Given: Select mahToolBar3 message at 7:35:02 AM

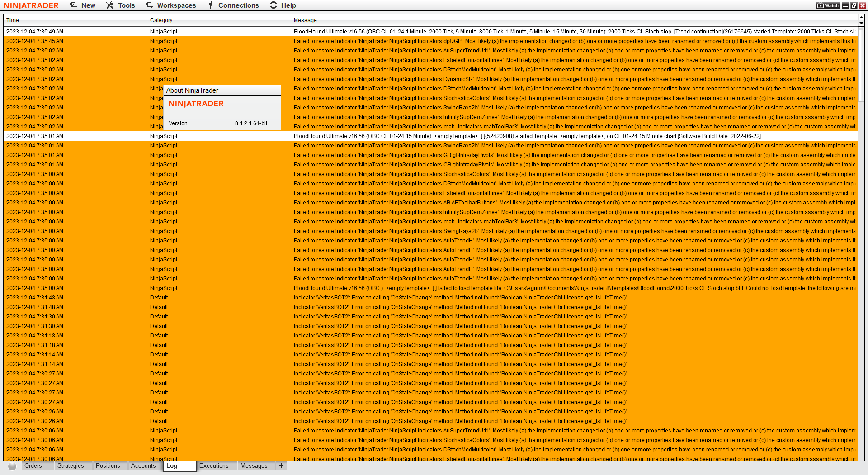Looking at the screenshot, I should (575, 127).
